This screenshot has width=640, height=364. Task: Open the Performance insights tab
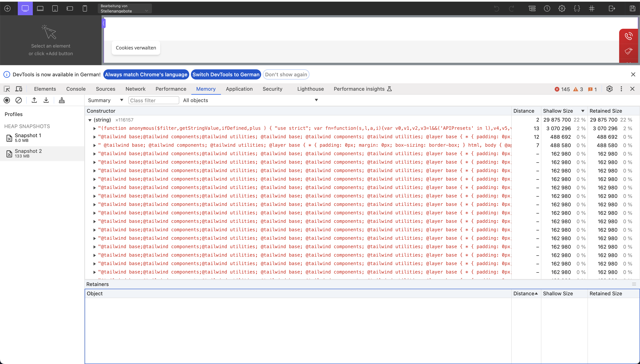click(363, 89)
